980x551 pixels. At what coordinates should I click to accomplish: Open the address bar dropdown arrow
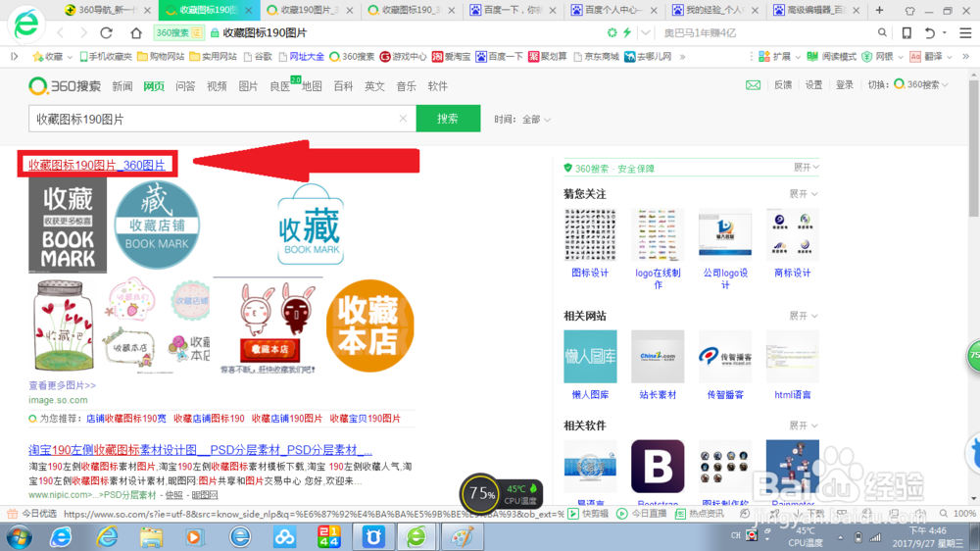(646, 32)
